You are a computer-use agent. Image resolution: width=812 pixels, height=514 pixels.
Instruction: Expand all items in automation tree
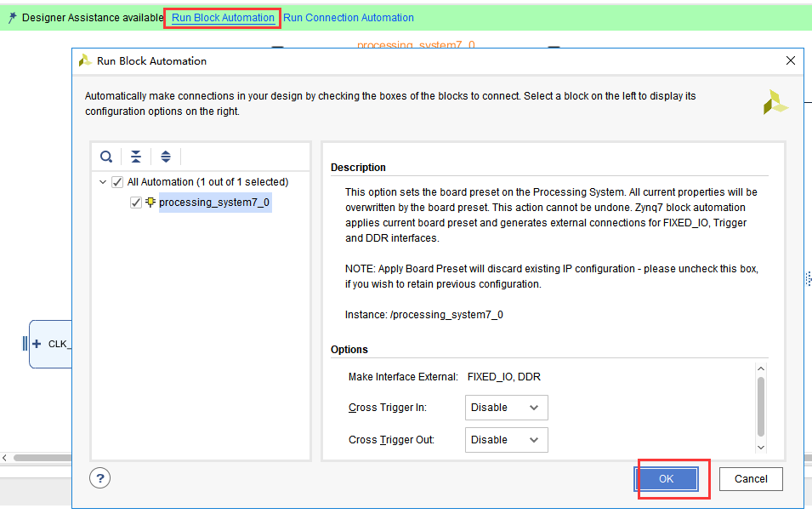[166, 157]
